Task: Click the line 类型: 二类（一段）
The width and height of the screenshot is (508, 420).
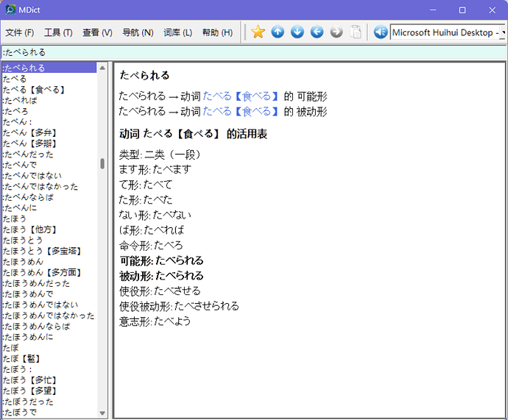Action: coord(160,154)
